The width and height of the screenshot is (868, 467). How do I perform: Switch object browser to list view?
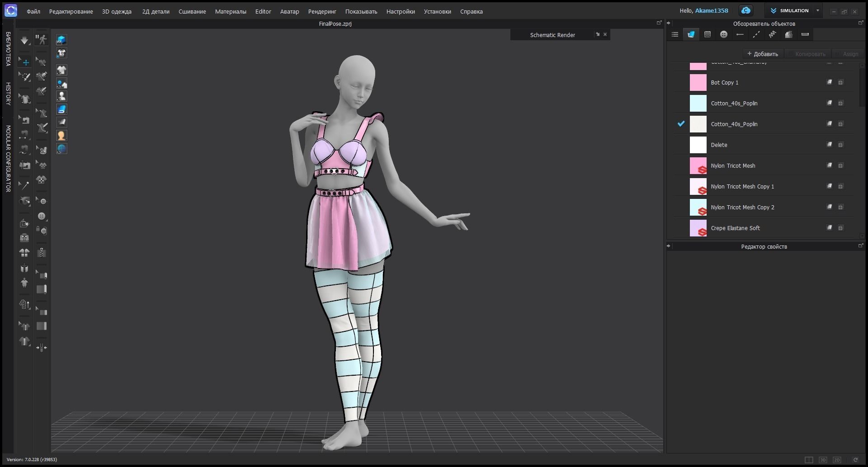(675, 34)
